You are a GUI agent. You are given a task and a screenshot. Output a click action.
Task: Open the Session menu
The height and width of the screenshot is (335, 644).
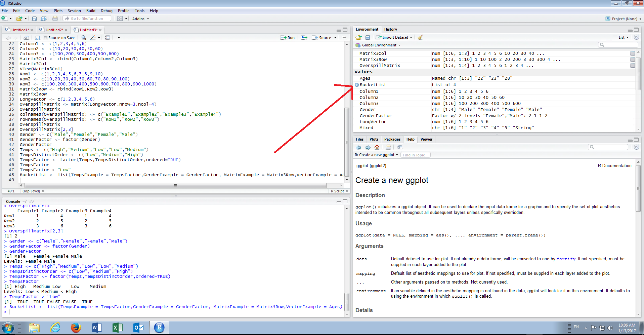click(74, 11)
